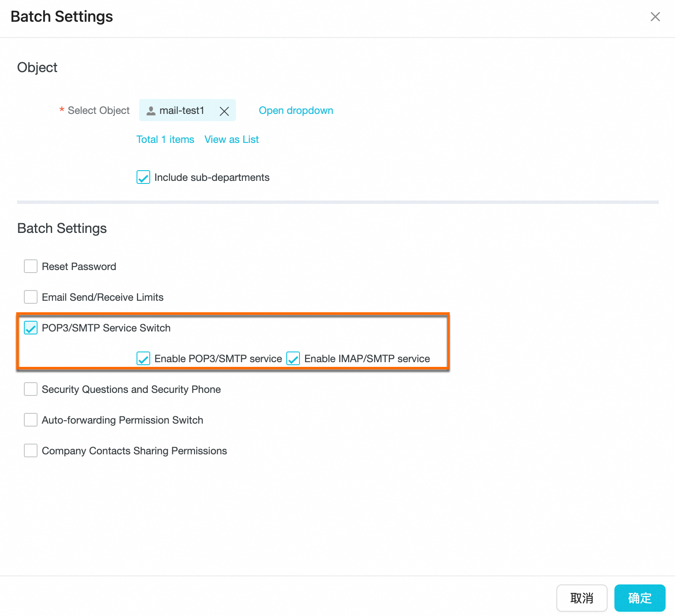Click the Object section heading
Screen dimensions: 675x616
tap(37, 67)
